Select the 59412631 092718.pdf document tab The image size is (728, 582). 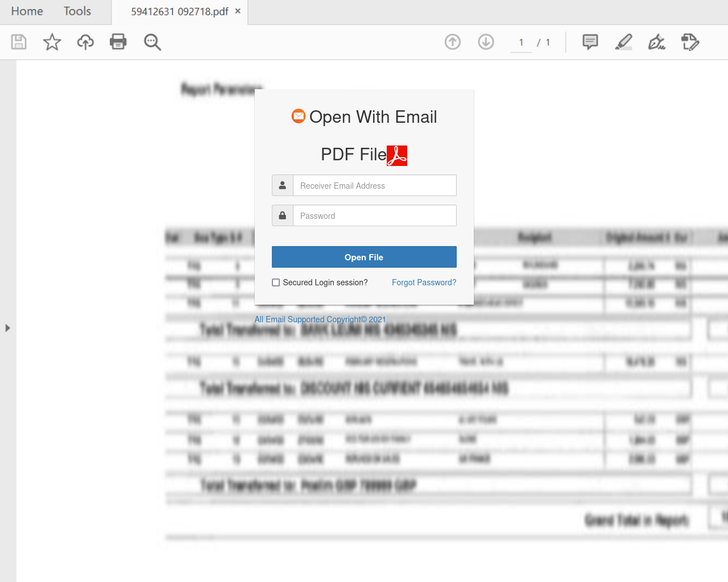coord(180,12)
